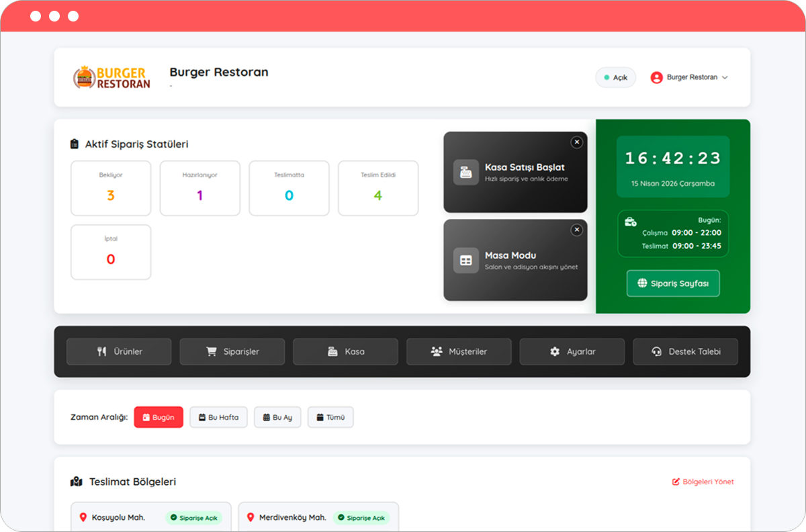Click the location pin next to Koşuyolu Mah.
Viewport: 806px width, 532px height.
(83, 517)
